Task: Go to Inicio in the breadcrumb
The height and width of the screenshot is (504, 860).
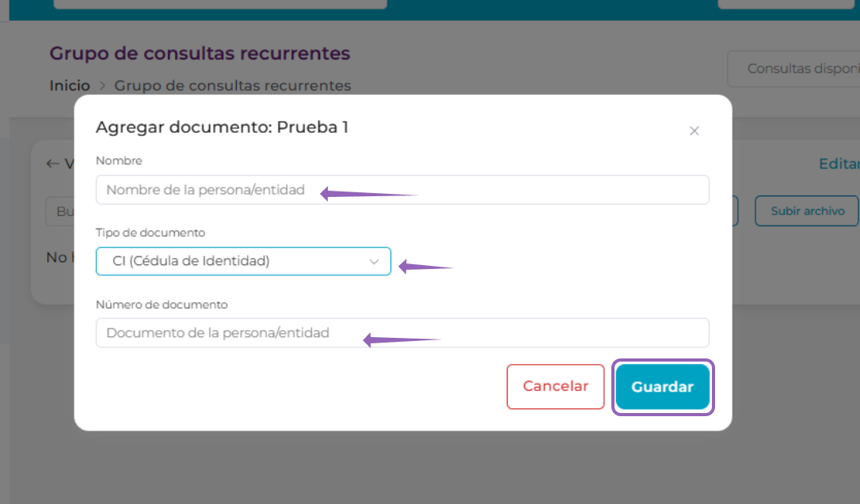Action: point(70,85)
